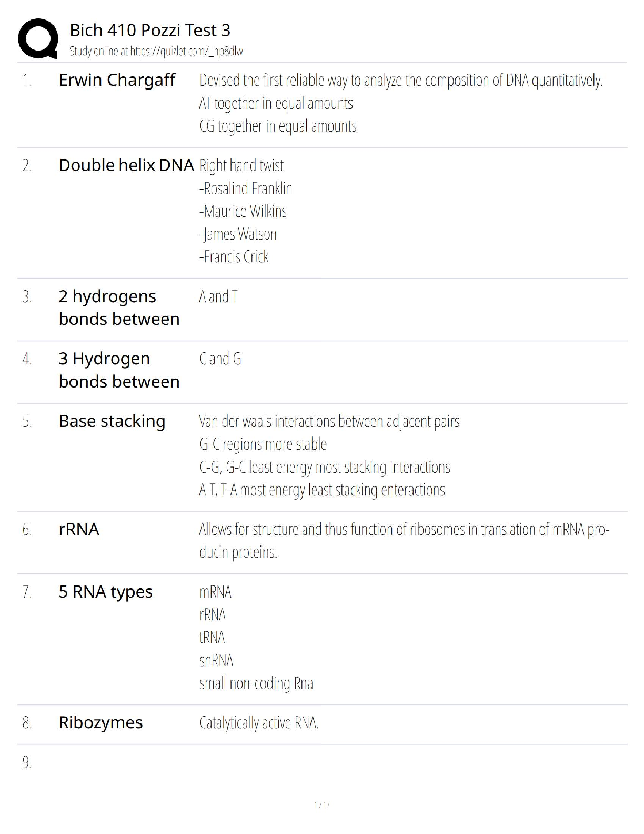Click the C and G definition

pos(220,359)
